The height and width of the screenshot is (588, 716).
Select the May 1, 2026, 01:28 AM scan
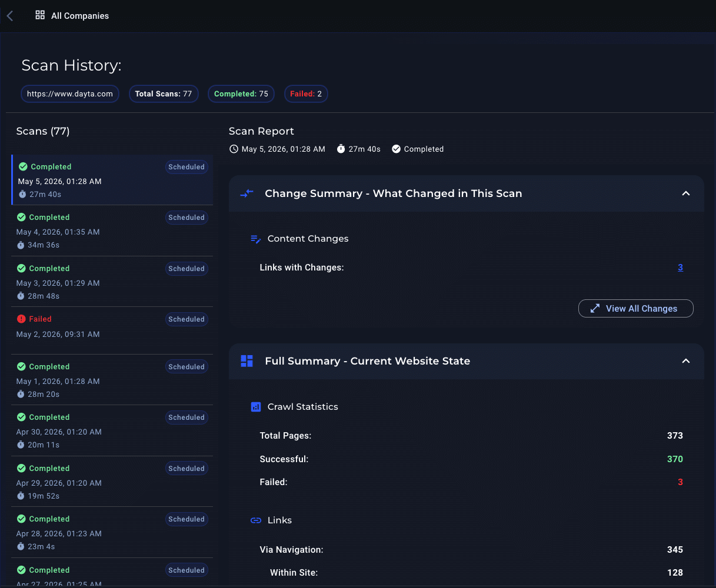112,380
